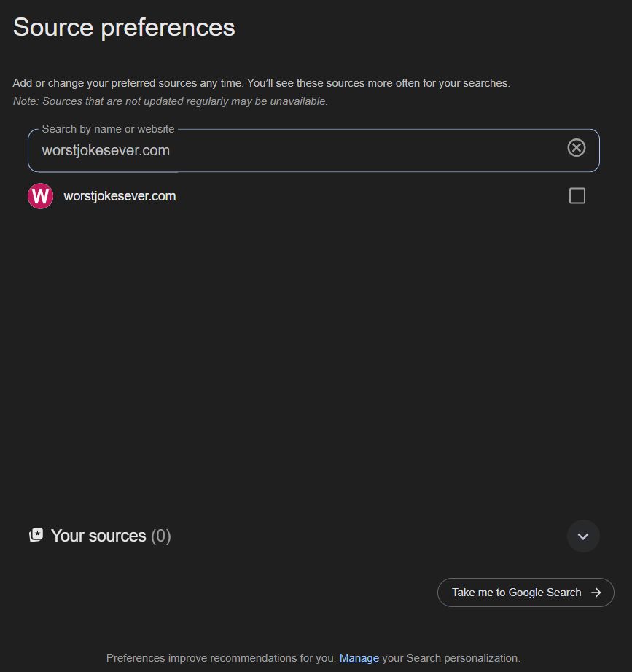Viewport: 632px width, 672px height.
Task: Click the (0) sources count
Action: (160, 536)
